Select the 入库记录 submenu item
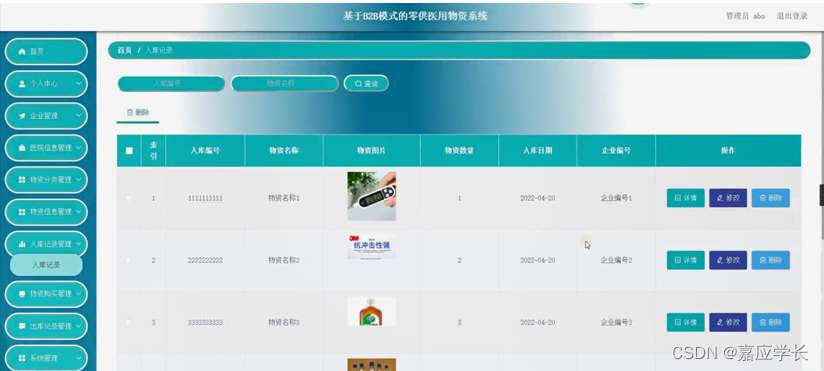Screen dimensions: 824x371 tap(46, 265)
